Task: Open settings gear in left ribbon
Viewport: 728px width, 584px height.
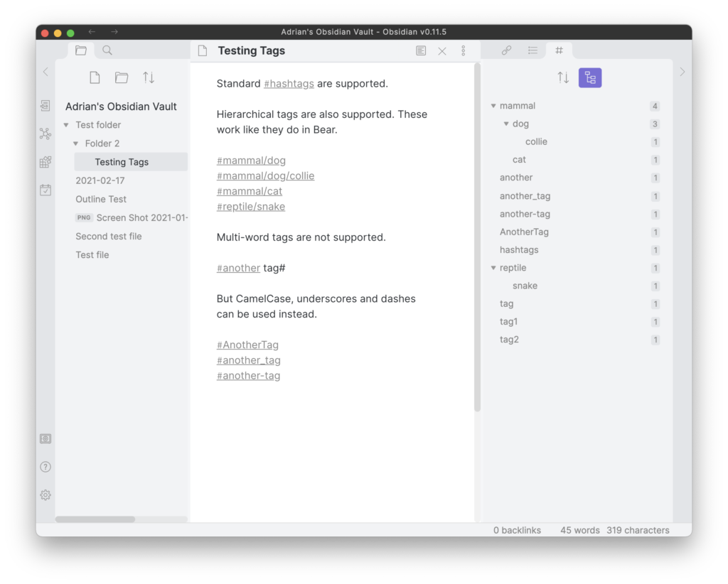Action: click(x=45, y=495)
